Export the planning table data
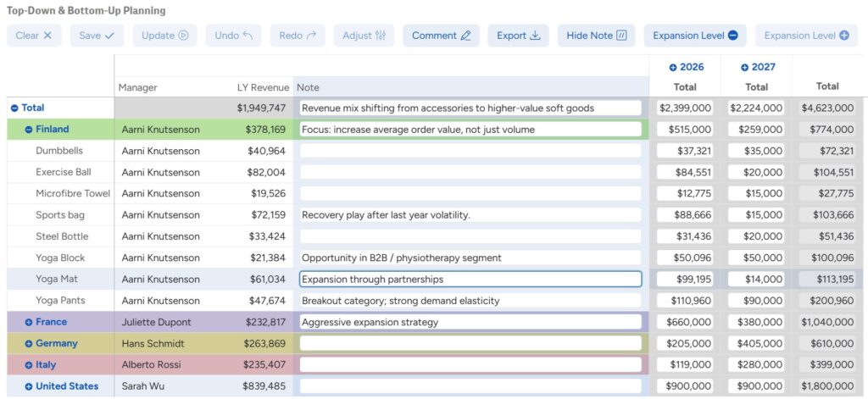The width and height of the screenshot is (868, 399). [x=518, y=36]
